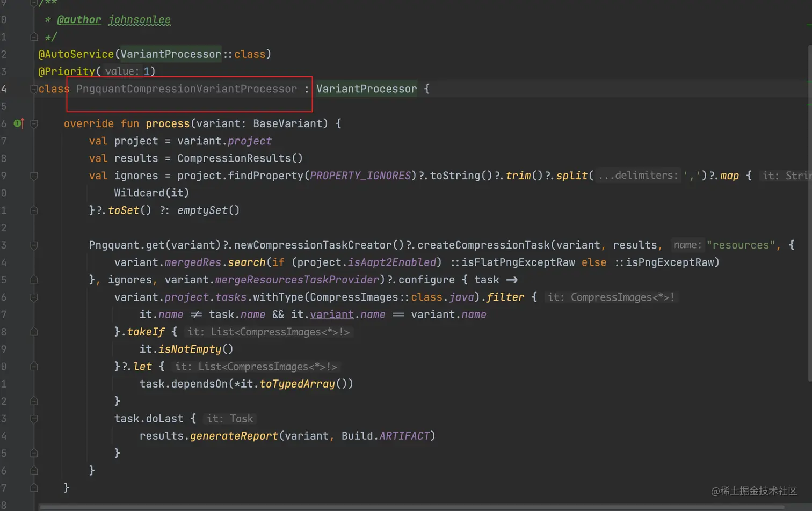This screenshot has width=812, height=511.
Task: Click the 'value:' parameter hint
Action: pyautogui.click(x=122, y=71)
